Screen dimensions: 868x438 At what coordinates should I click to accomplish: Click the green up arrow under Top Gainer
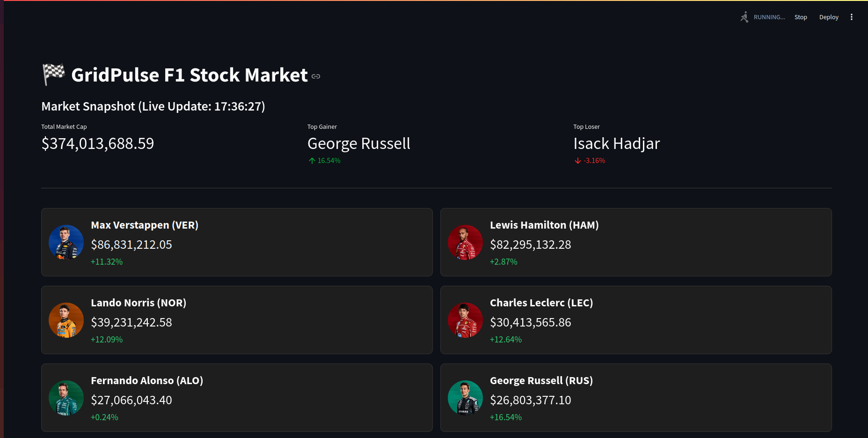(312, 161)
